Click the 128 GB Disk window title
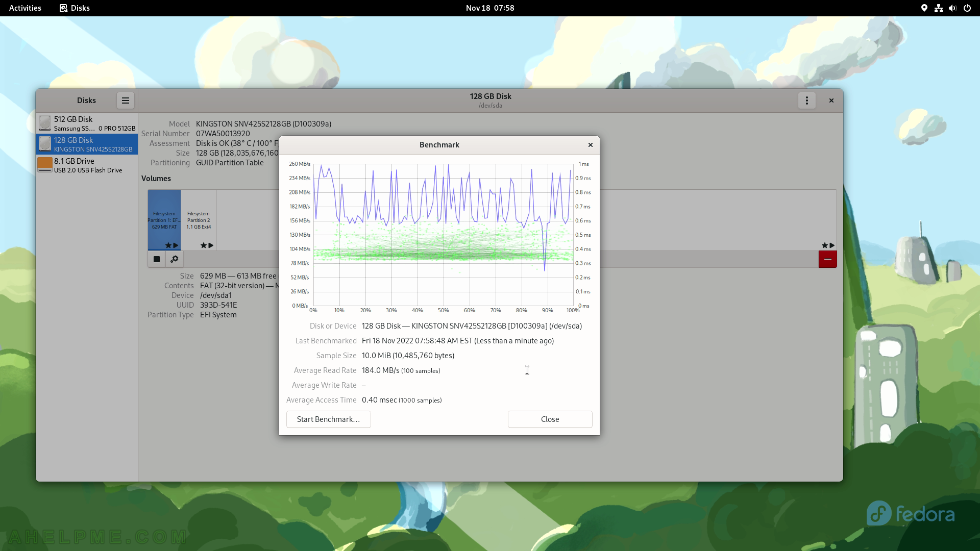980x551 pixels. click(x=491, y=96)
